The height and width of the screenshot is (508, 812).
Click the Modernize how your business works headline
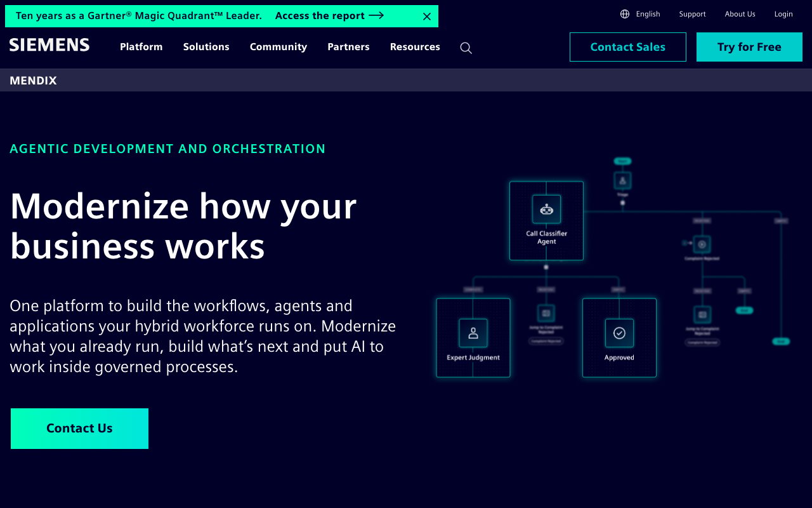tap(183, 225)
